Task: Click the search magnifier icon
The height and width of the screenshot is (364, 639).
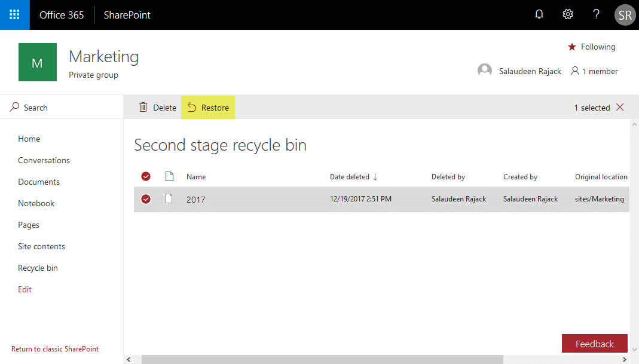Action: coord(14,106)
